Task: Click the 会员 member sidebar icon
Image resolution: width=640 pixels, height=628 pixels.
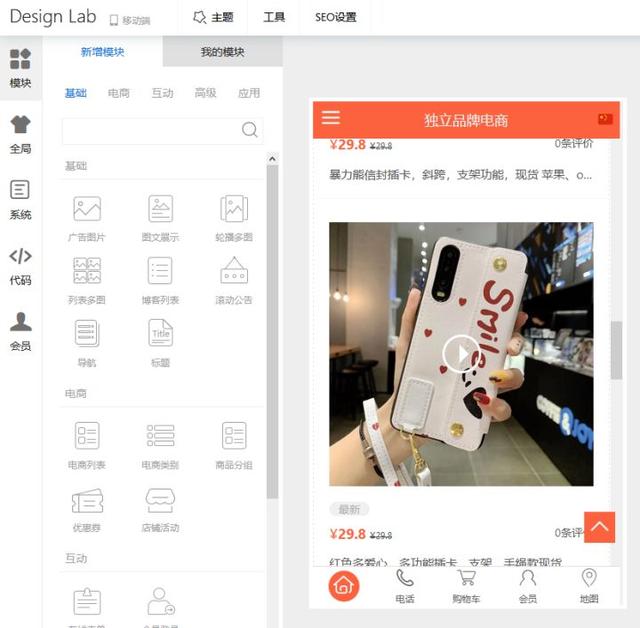Action: pos(20,331)
